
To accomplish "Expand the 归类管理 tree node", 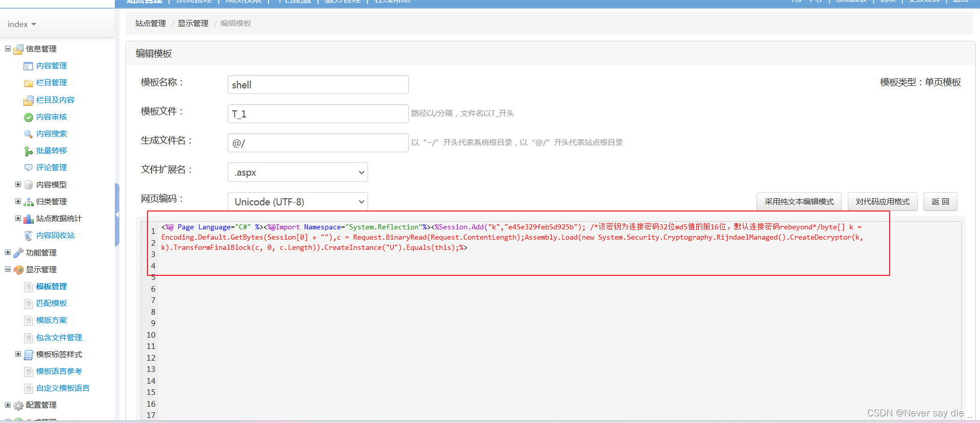I will 18,201.
